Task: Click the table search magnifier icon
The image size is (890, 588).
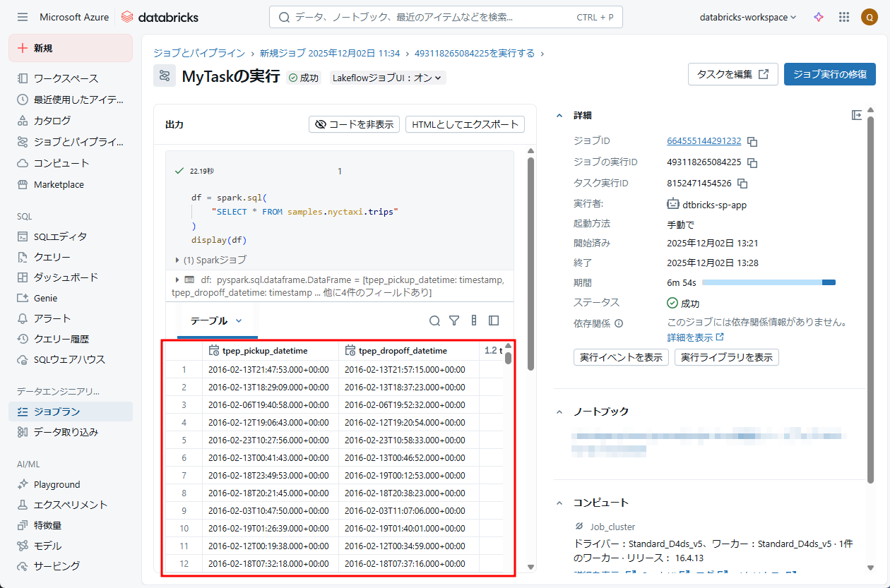Action: (x=435, y=320)
